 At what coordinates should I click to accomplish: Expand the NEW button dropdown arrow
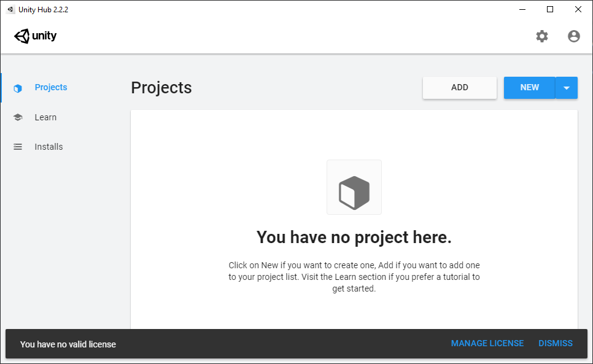click(x=567, y=88)
